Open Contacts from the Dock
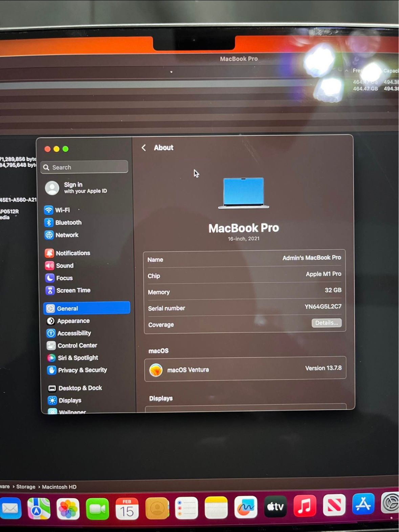The height and width of the screenshot is (532, 399). pos(157,508)
